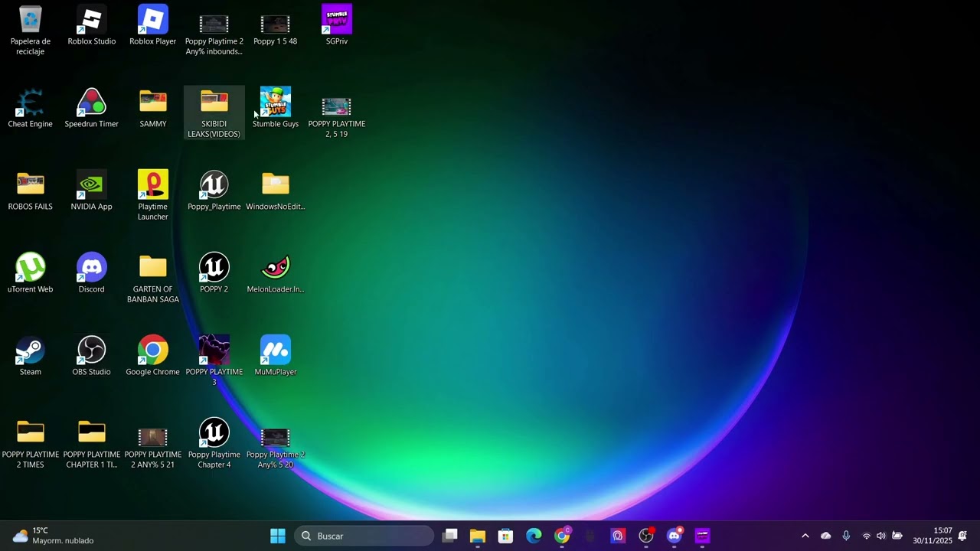This screenshot has width=980, height=551.
Task: Open Discord from the taskbar
Action: click(675, 536)
